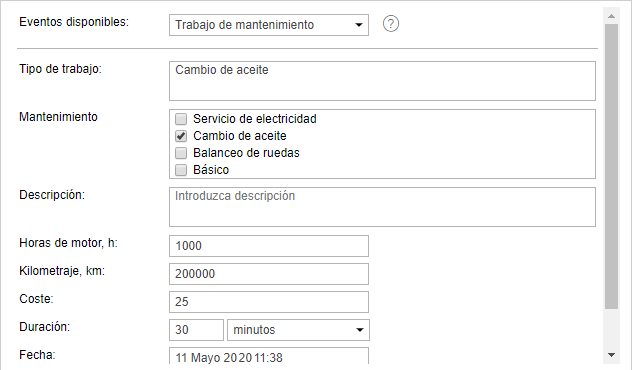This screenshot has width=632, height=370.
Task: Expand the minutos duration unit dropdown
Action: point(298,330)
